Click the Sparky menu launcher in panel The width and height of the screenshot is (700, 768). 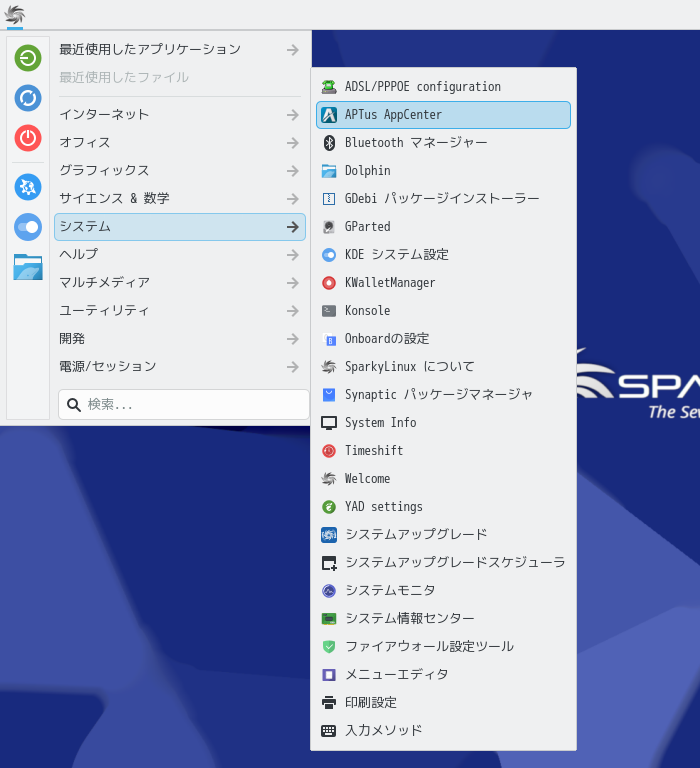15,15
